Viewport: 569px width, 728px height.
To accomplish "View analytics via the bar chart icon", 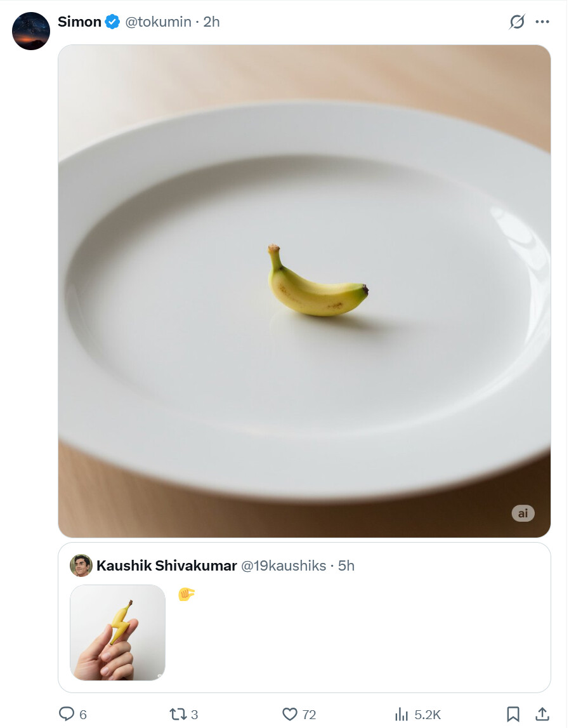I will click(402, 714).
